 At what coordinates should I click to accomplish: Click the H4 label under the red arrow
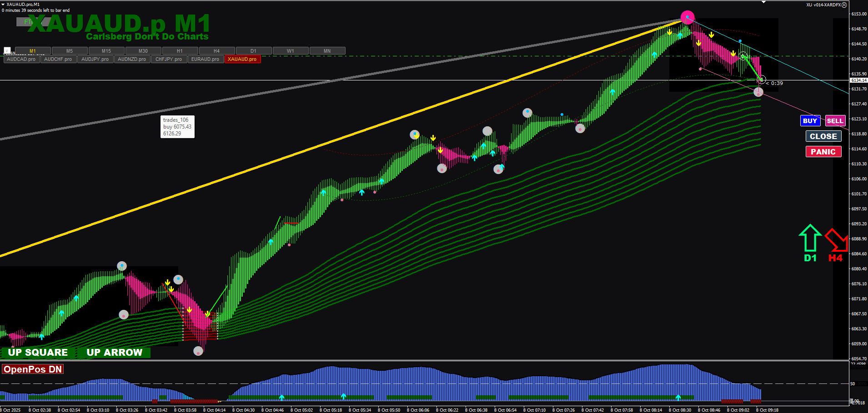pyautogui.click(x=836, y=258)
